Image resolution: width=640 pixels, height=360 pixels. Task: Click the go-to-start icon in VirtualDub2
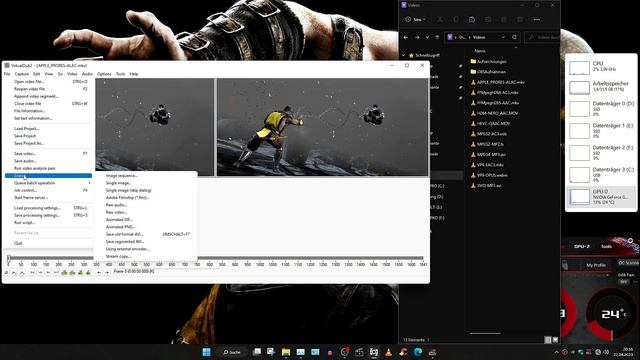(32, 272)
